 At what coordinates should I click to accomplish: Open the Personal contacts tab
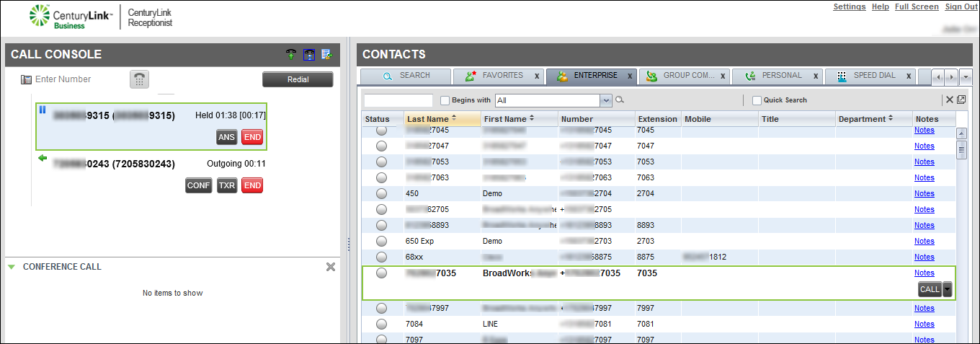point(778,76)
